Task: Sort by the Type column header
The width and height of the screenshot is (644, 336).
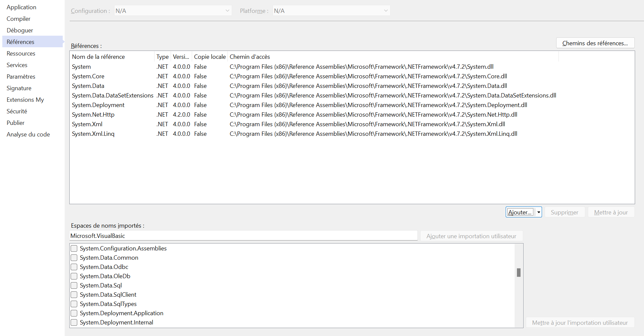Action: pos(162,56)
